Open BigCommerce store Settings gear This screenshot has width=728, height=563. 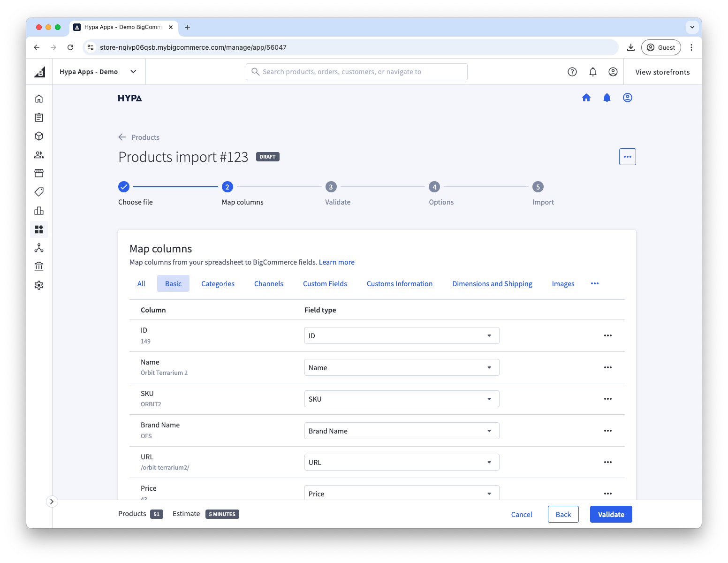click(x=39, y=285)
